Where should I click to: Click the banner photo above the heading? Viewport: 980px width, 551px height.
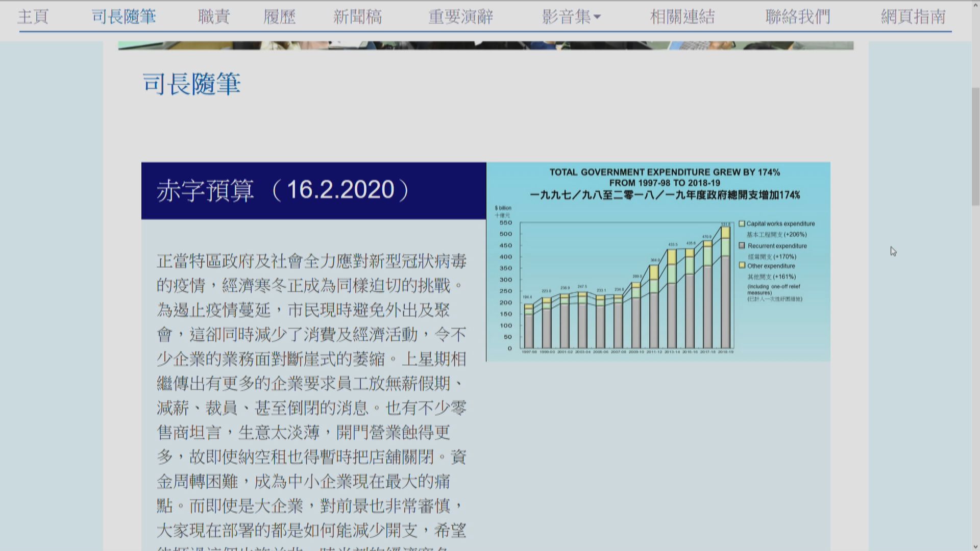point(485,45)
